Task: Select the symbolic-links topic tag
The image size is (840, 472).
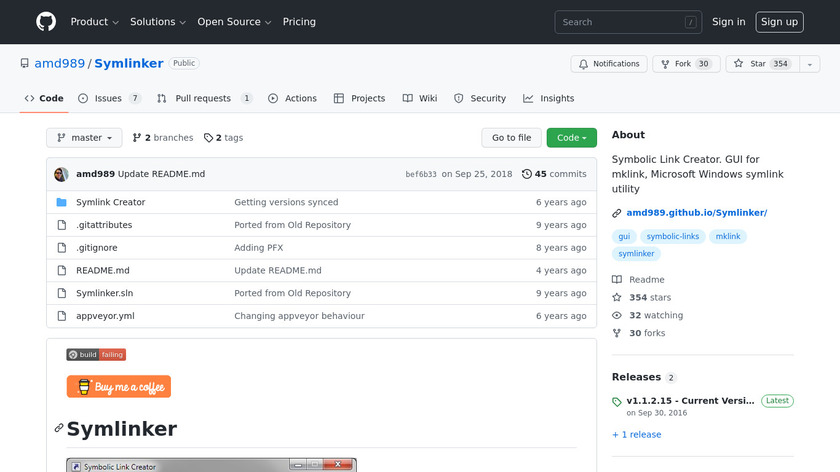Action: coord(672,237)
